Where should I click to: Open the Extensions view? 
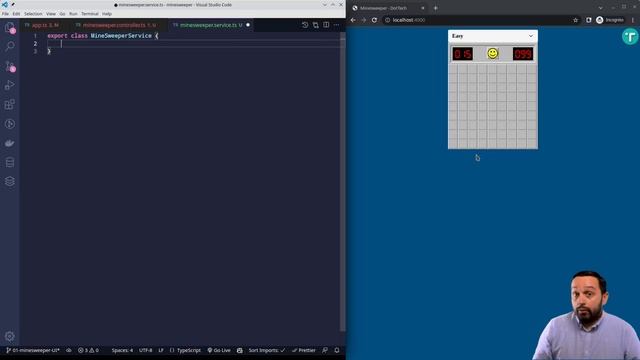10,104
